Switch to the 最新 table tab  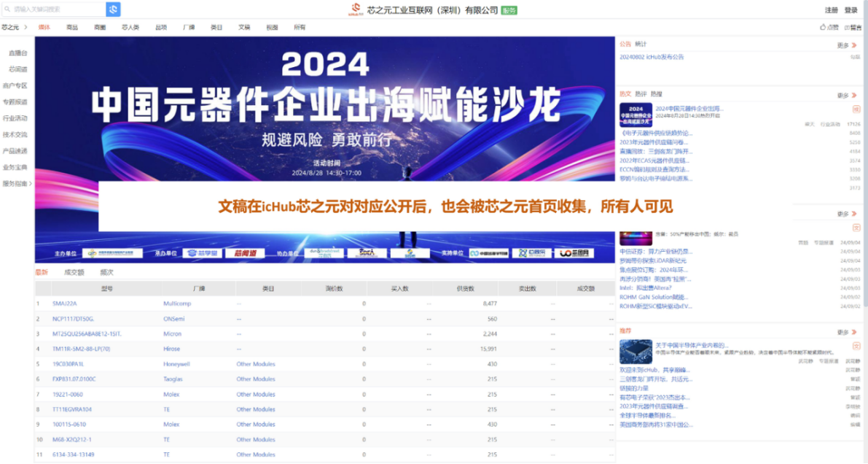coord(42,272)
